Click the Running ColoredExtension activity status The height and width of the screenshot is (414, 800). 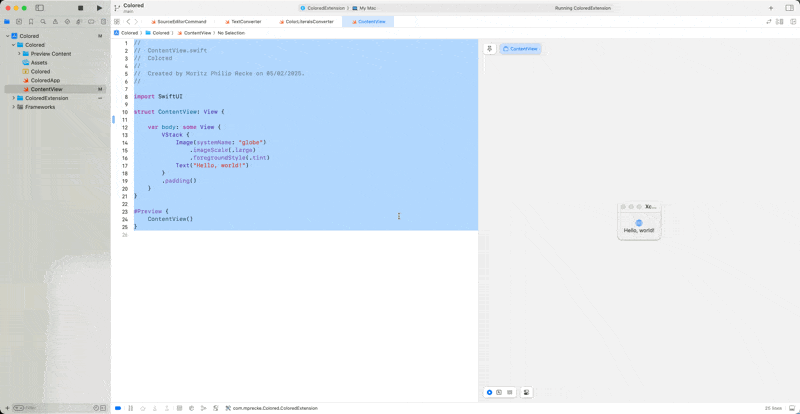point(582,8)
